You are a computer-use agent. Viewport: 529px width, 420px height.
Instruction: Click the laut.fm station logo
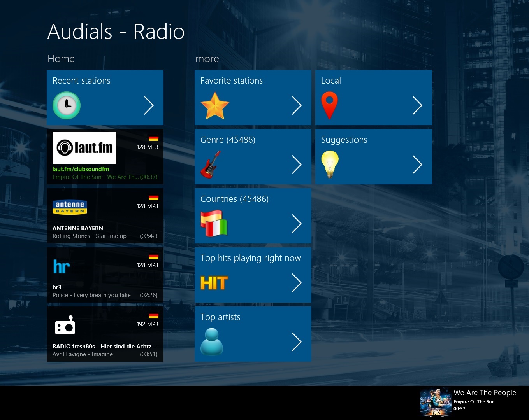(x=84, y=148)
